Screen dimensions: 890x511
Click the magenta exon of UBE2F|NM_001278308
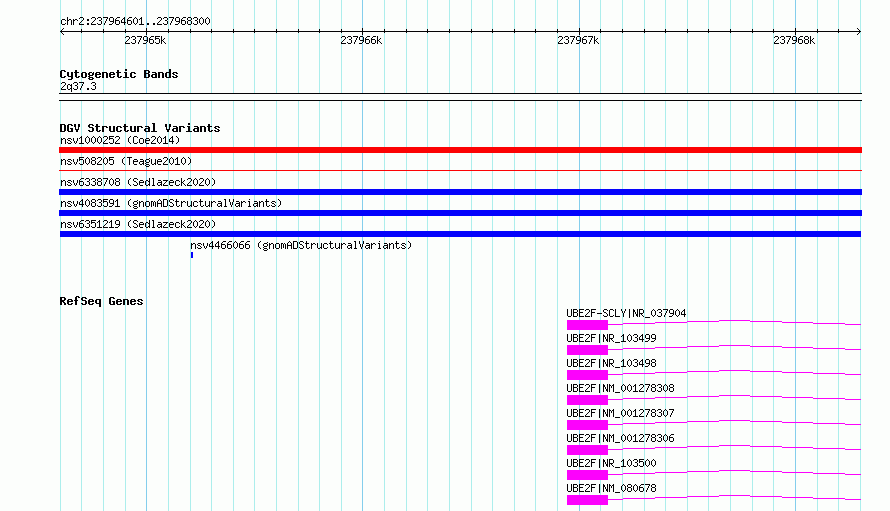pos(587,400)
